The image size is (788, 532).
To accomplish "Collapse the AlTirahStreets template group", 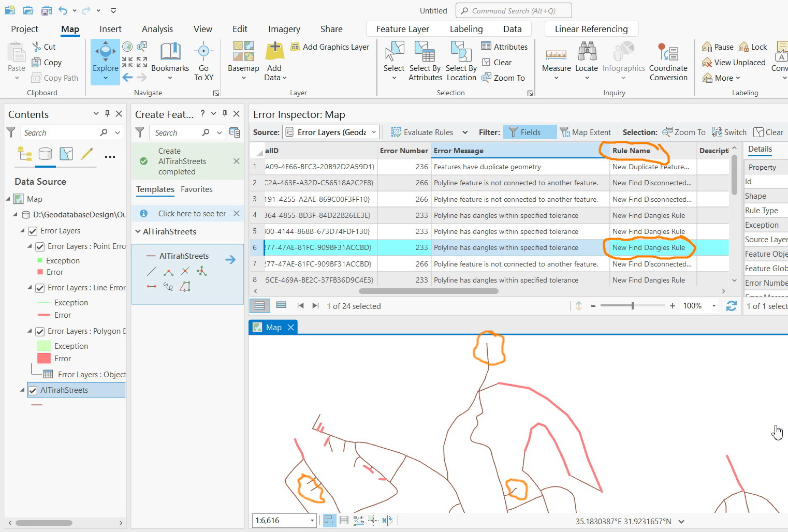I will 137,231.
